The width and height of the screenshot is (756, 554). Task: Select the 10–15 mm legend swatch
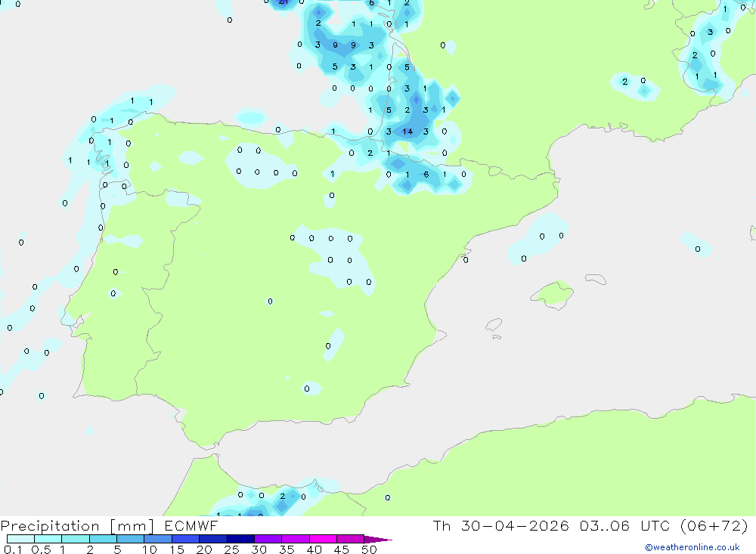click(x=158, y=539)
